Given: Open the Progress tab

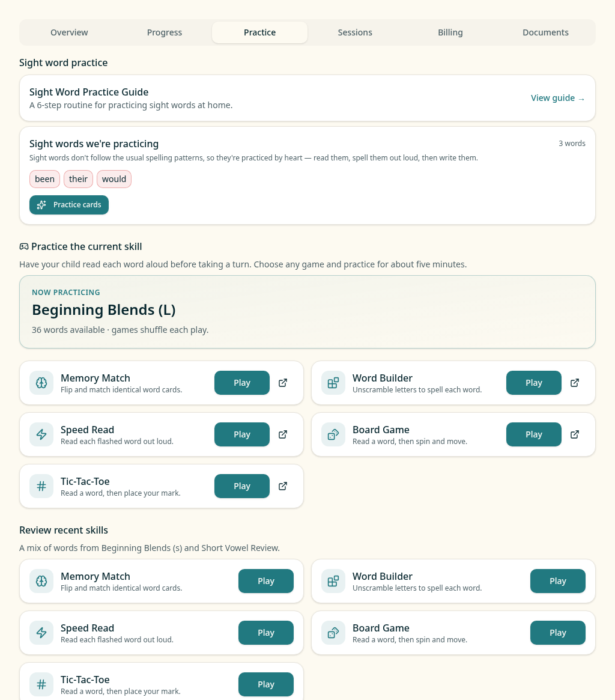Looking at the screenshot, I should pos(164,32).
